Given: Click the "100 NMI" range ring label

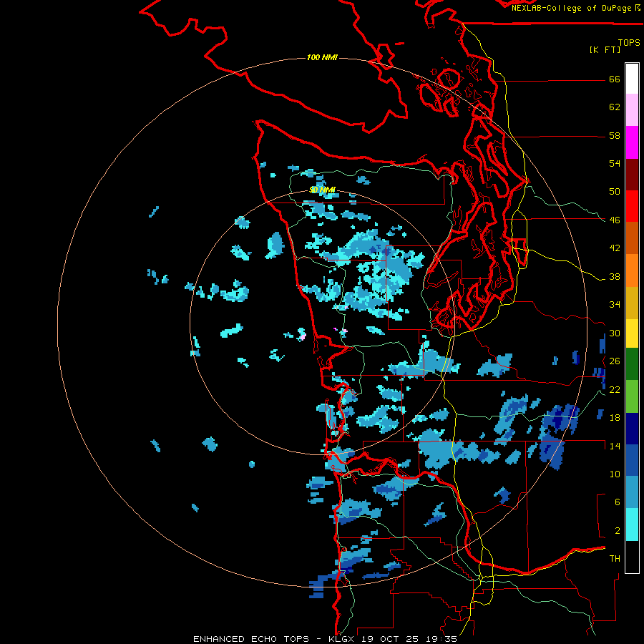Looking at the screenshot, I should tap(322, 57).
